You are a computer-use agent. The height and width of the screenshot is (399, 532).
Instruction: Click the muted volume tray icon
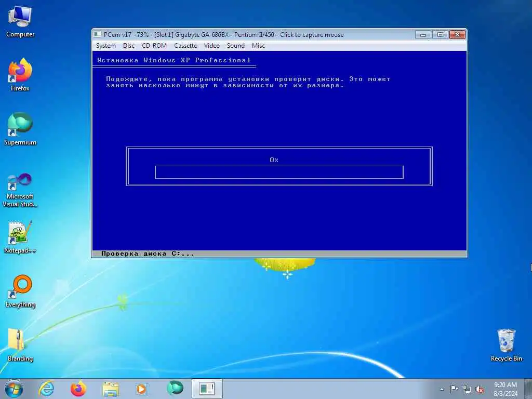[x=480, y=390]
